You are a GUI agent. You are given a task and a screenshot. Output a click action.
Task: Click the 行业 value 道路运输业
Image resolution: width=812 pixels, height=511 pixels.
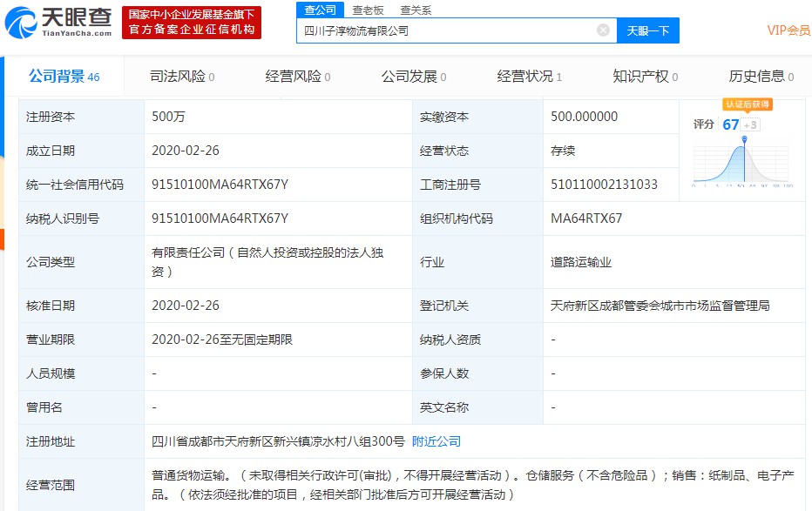click(x=581, y=262)
